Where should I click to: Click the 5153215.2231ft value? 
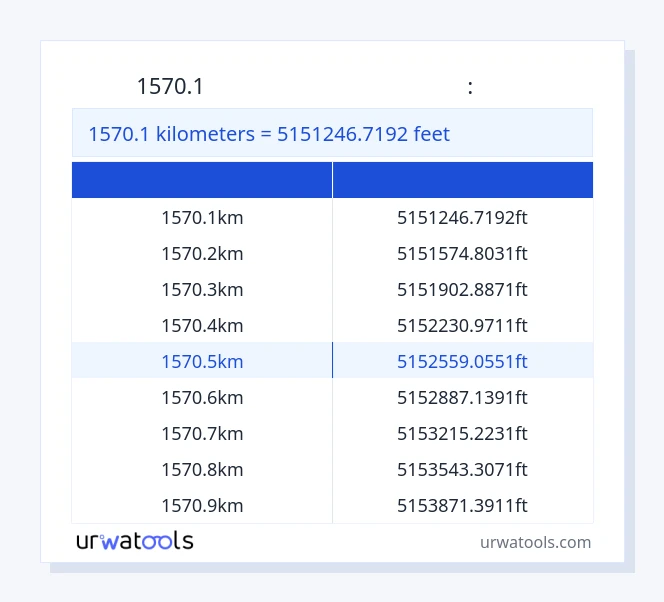pyautogui.click(x=462, y=433)
